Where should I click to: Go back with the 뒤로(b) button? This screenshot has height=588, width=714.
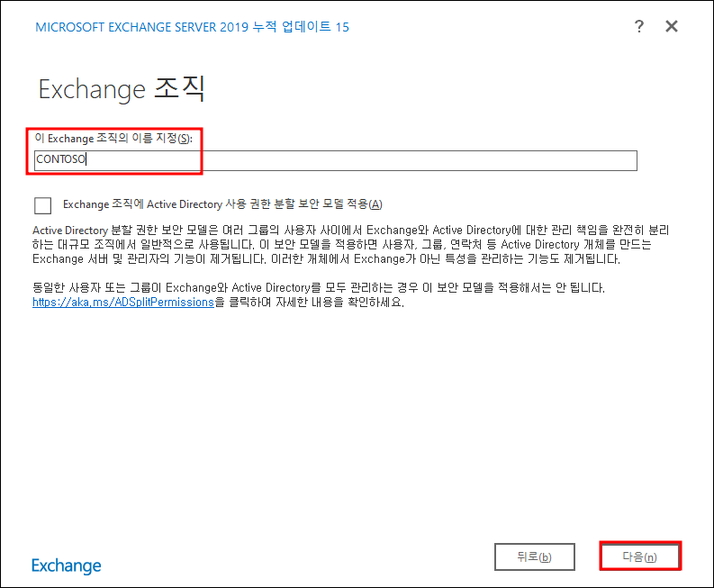(534, 556)
